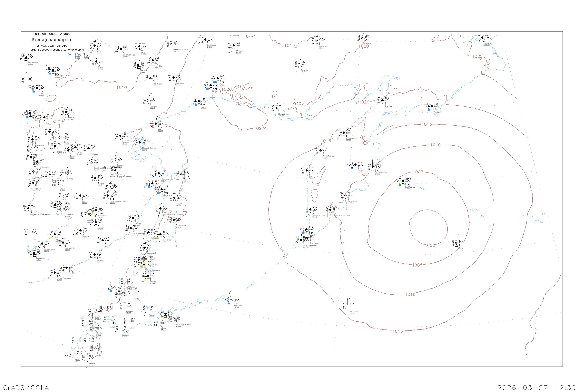Click the 1025 isobar label
Image resolution: width=588 pixels, height=392 pixels.
click(477, 56)
